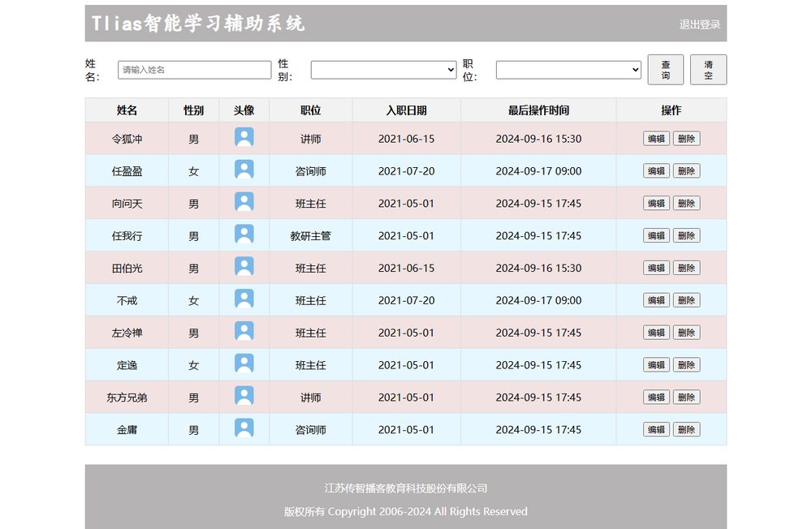This screenshot has height=529, width=812.
Task: Select the name cell 向问天
Action: click(x=127, y=204)
